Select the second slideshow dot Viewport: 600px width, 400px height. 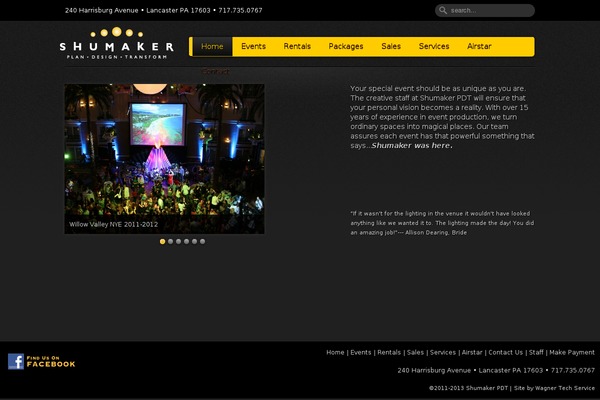(170, 242)
